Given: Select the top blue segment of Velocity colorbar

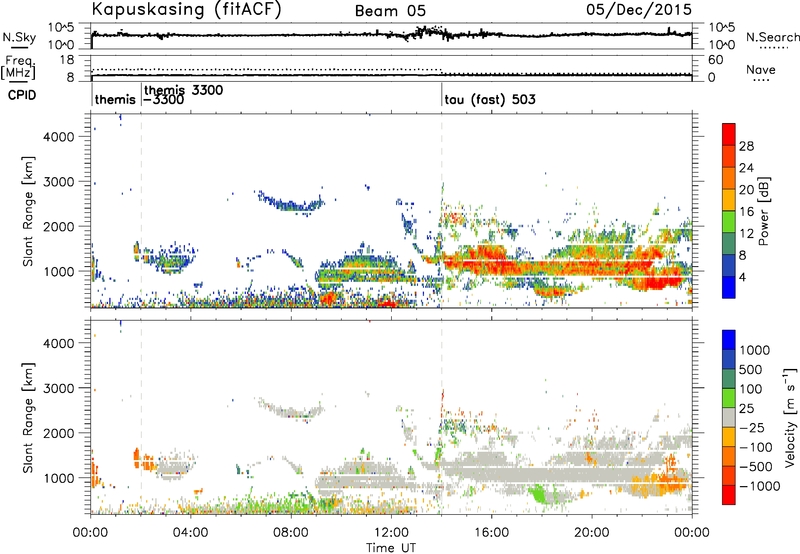Looking at the screenshot, I should click(x=729, y=340).
